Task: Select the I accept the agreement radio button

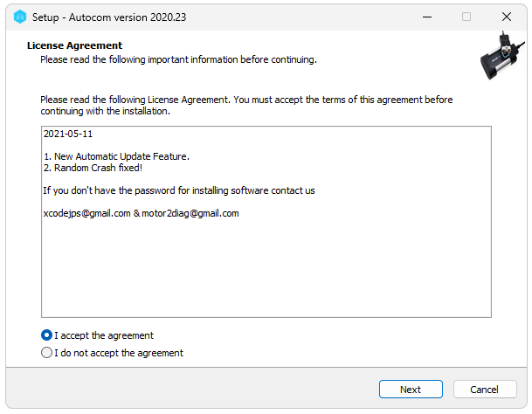Action: pos(46,335)
